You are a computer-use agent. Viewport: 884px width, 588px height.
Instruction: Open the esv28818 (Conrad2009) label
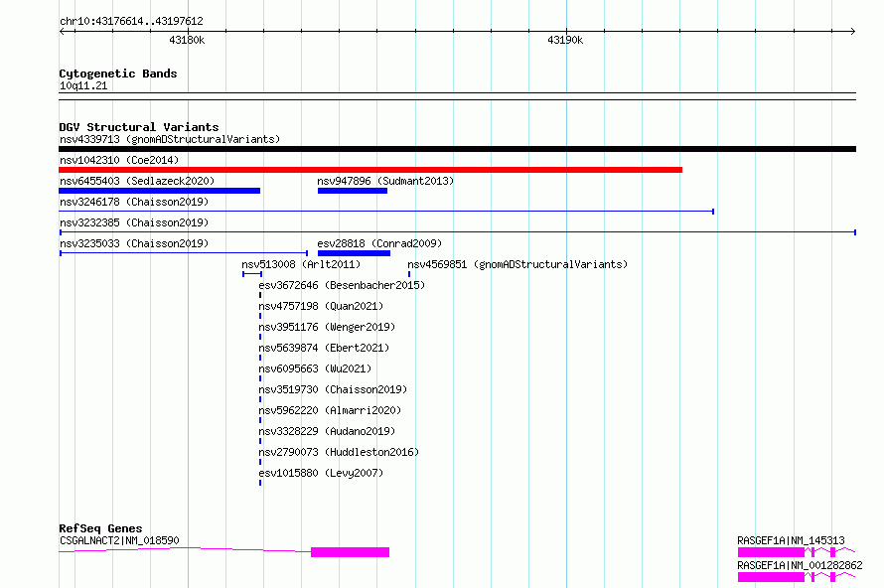pyautogui.click(x=379, y=243)
